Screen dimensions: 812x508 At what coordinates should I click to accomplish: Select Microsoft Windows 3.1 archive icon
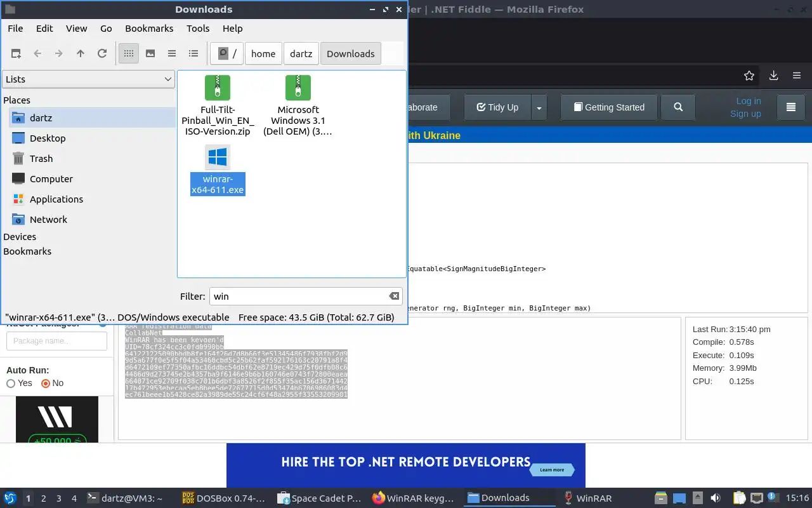coord(298,88)
